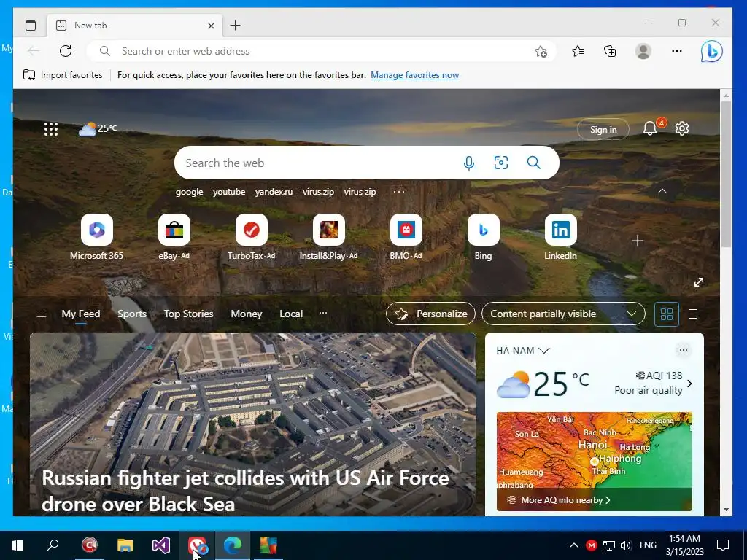Viewport: 747px width, 560px height.
Task: Open the profile avatar icon
Action: point(643,51)
